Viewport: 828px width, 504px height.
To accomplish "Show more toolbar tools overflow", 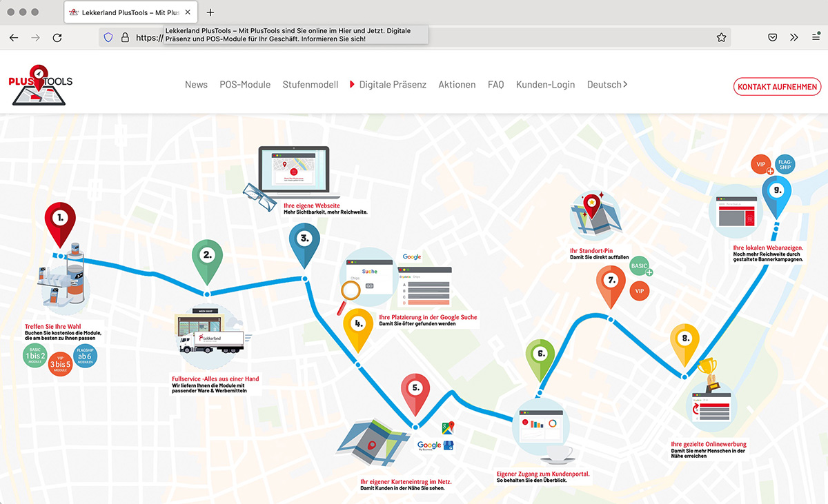I will click(x=794, y=38).
